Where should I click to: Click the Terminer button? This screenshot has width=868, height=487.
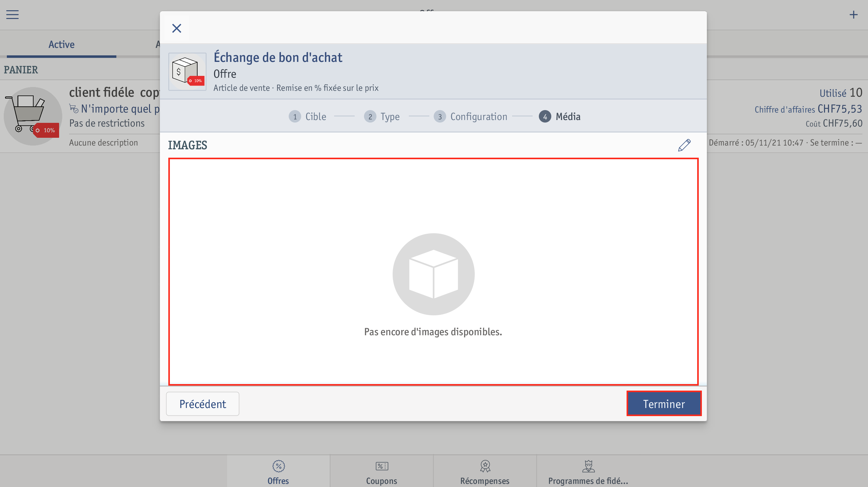click(664, 403)
